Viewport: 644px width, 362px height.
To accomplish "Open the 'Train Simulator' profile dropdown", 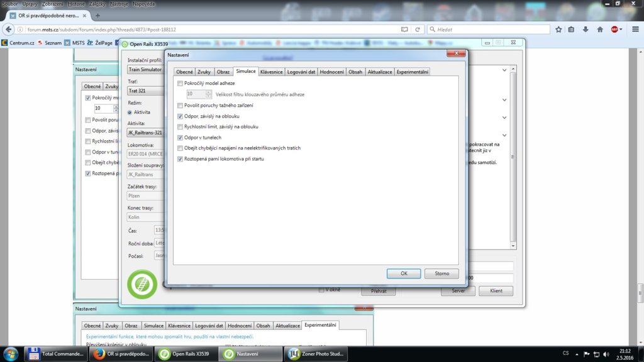I will click(145, 69).
